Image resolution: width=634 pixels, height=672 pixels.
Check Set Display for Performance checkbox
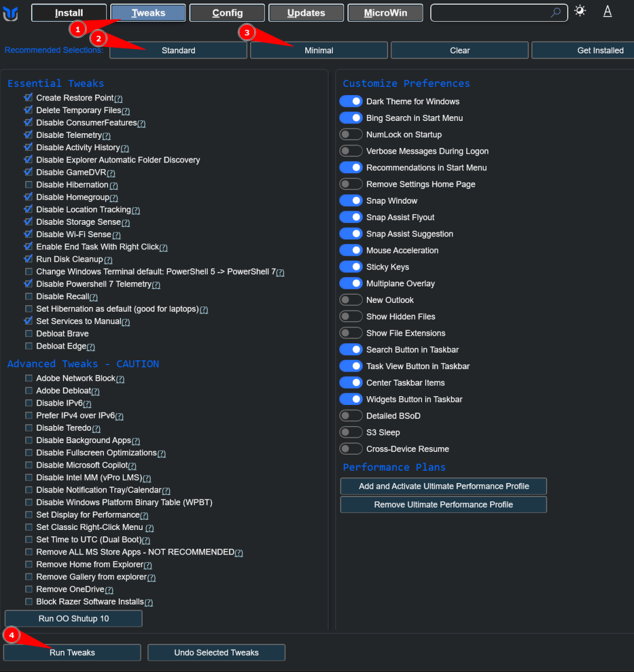[29, 515]
